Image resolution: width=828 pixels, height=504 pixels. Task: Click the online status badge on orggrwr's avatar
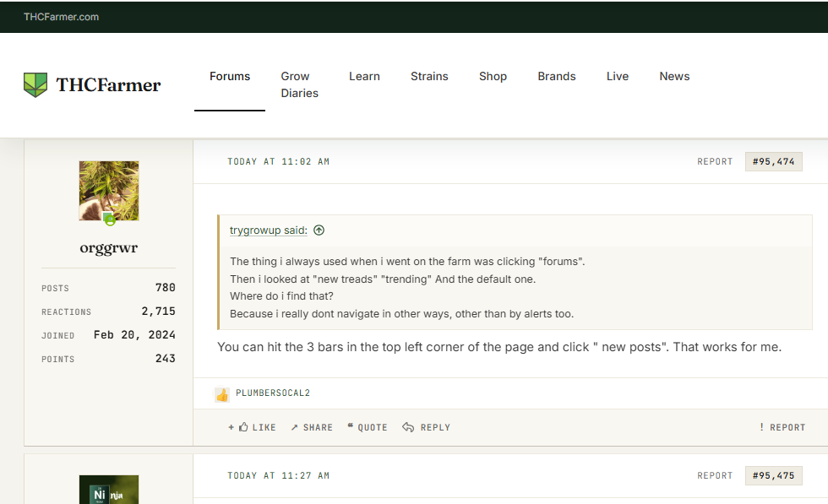click(110, 220)
